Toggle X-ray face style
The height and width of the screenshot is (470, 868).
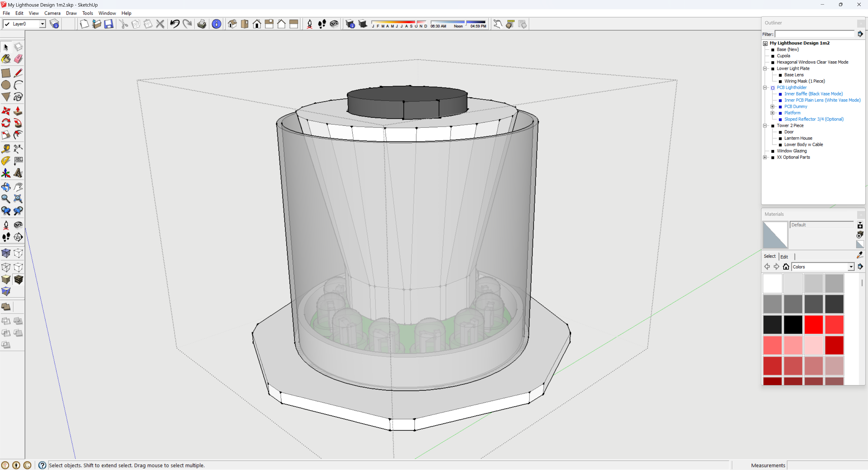point(6,253)
